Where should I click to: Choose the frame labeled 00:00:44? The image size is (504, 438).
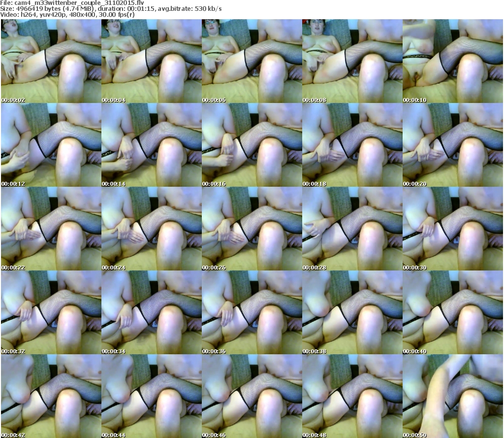[152, 396]
